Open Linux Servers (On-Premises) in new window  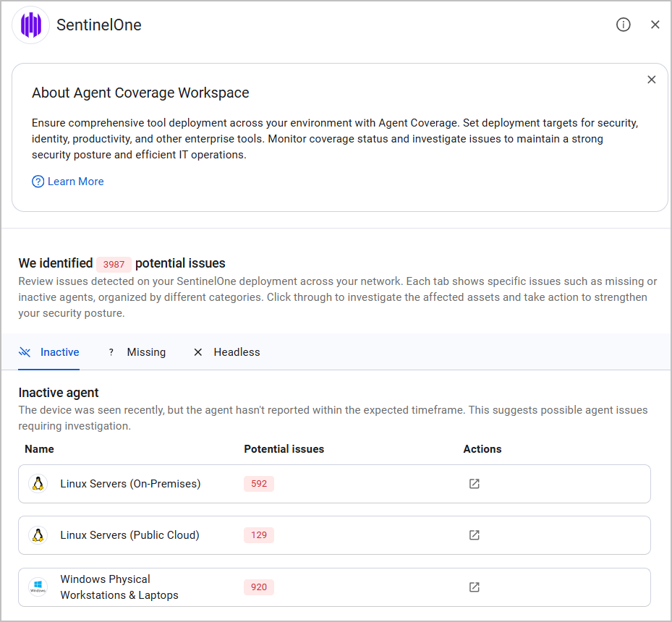474,484
